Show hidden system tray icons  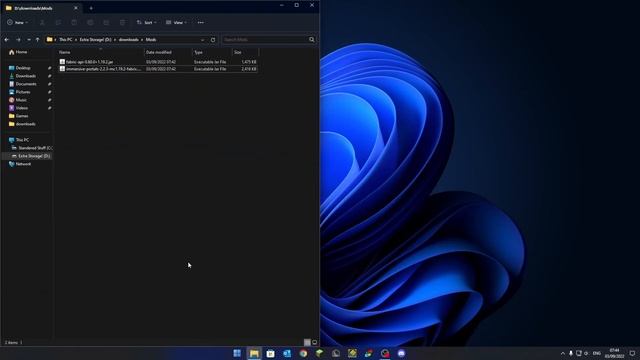click(563, 353)
